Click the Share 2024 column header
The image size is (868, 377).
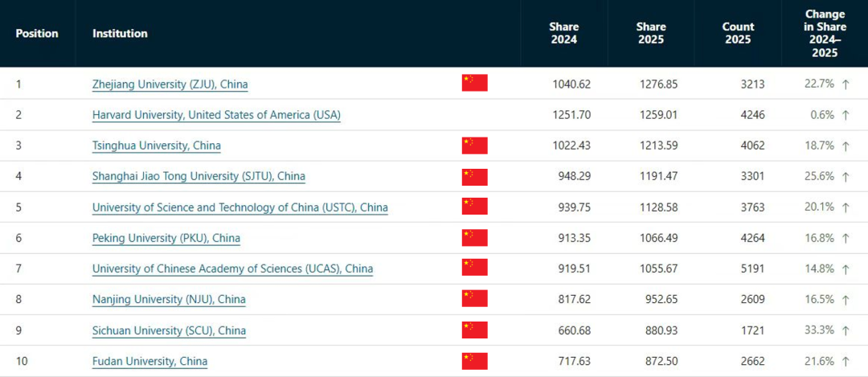click(x=563, y=33)
